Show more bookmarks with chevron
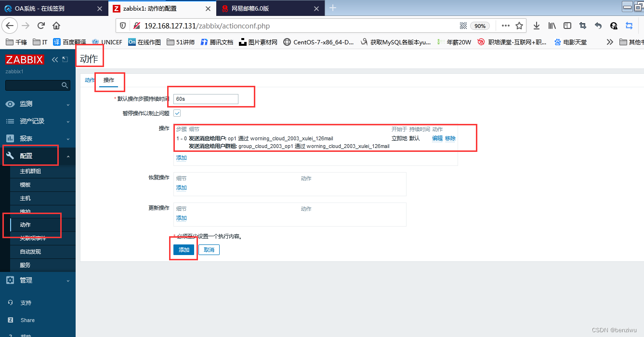644x337 pixels. (610, 42)
